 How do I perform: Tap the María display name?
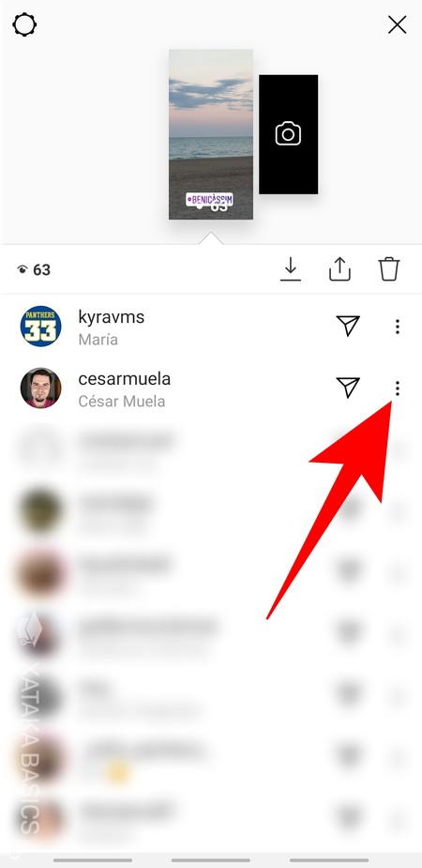click(x=98, y=339)
